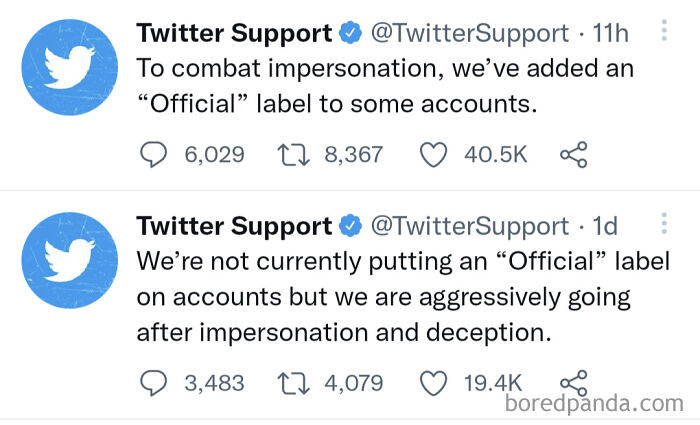Click Twitter Support name on second tweet

tap(233, 226)
